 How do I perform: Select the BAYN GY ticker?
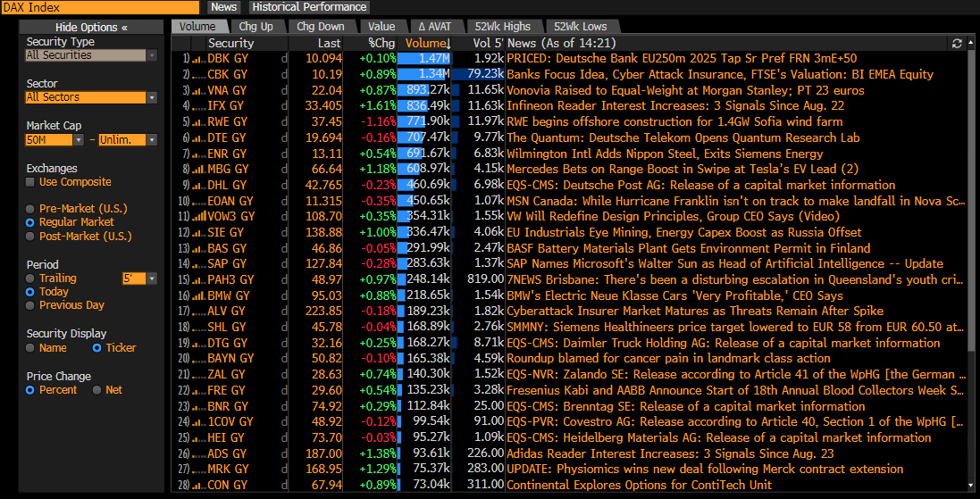coord(230,359)
